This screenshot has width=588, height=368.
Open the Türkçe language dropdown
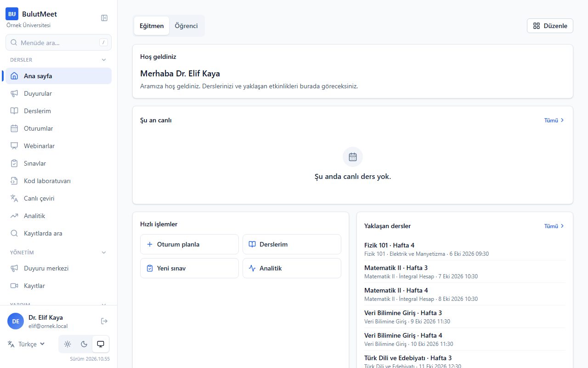[x=27, y=344]
